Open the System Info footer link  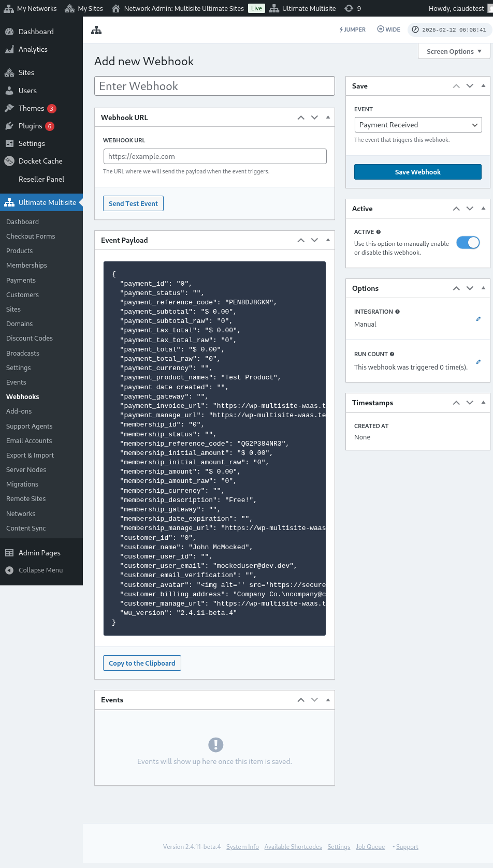[242, 847]
